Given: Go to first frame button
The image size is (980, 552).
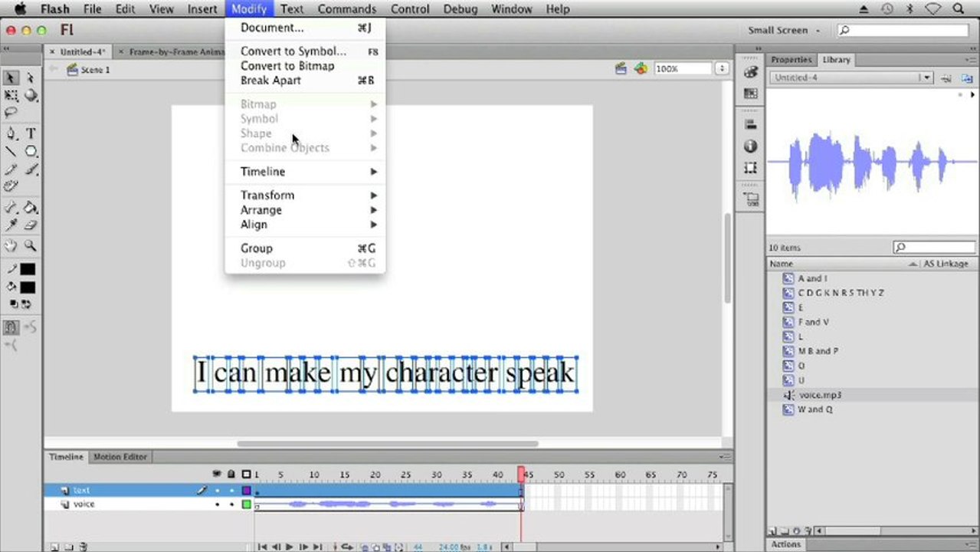Looking at the screenshot, I should tap(262, 547).
